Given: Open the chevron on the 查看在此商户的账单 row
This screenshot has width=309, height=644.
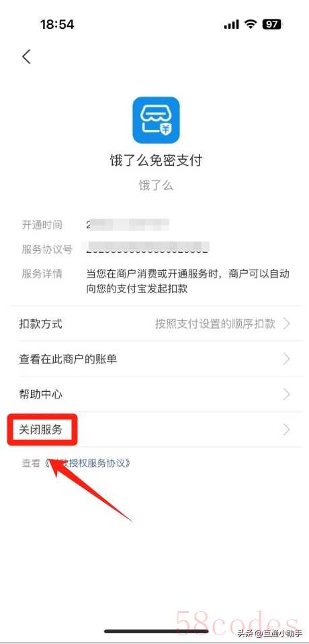Looking at the screenshot, I should click(x=287, y=359).
